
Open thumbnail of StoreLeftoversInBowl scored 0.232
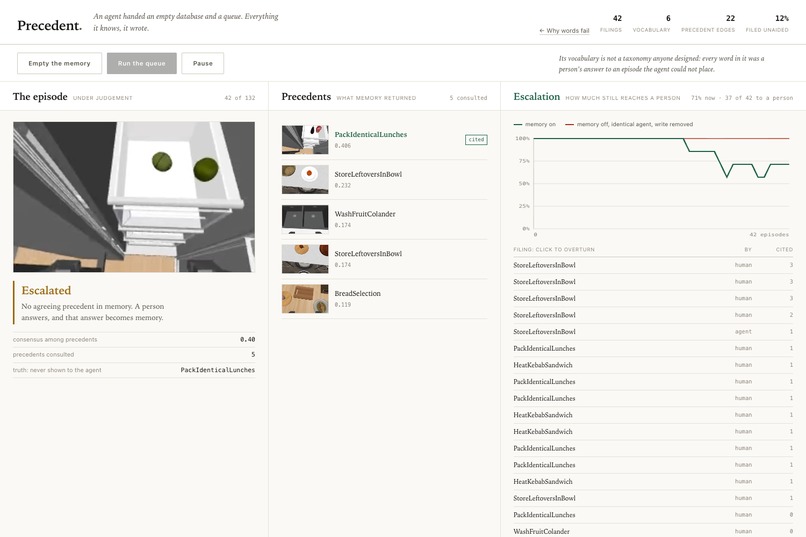tap(305, 179)
